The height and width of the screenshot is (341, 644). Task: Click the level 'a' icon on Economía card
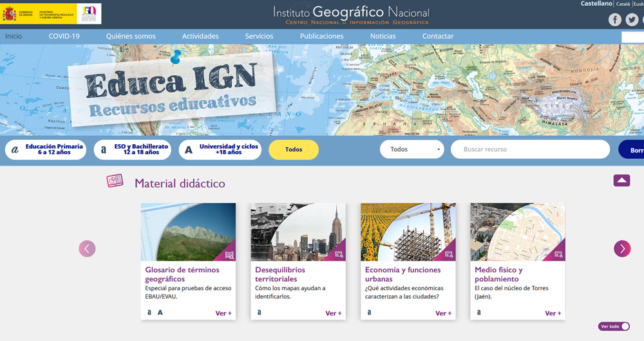pos(369,312)
